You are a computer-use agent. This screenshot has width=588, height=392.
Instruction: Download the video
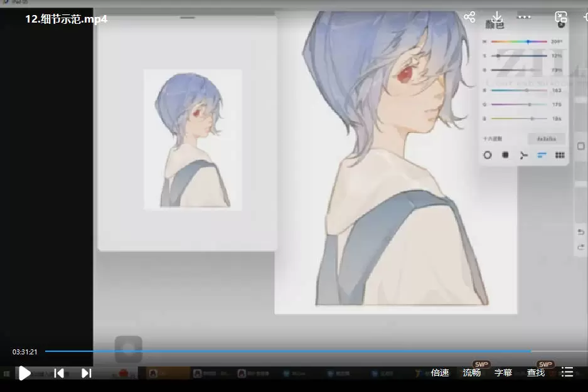(x=496, y=17)
